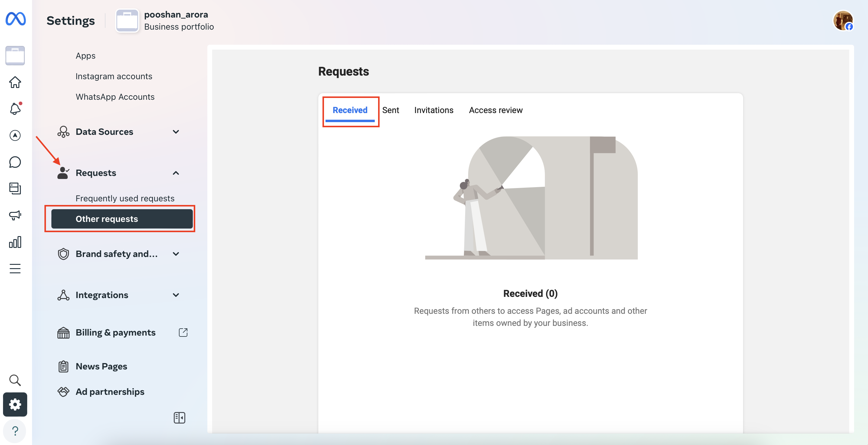Open the Meta logo home link
The width and height of the screenshot is (868, 445).
click(x=15, y=19)
